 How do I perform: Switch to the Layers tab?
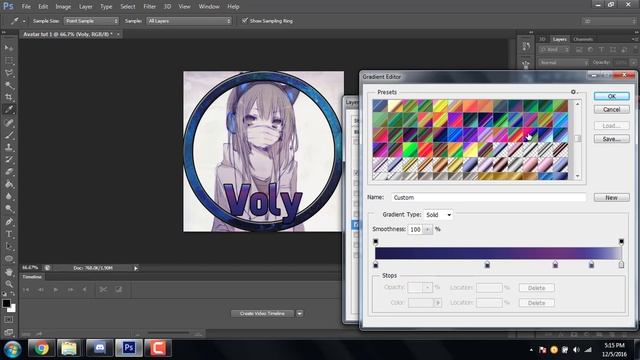pyautogui.click(x=560, y=39)
